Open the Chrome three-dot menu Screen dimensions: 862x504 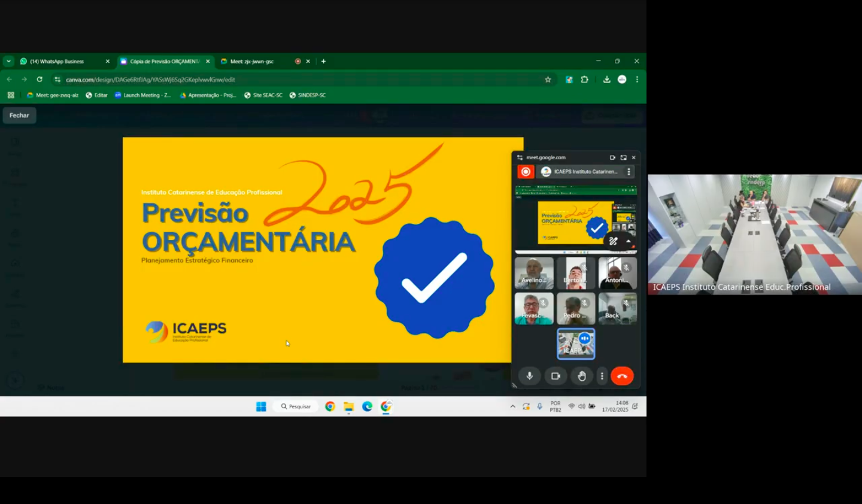click(x=637, y=79)
